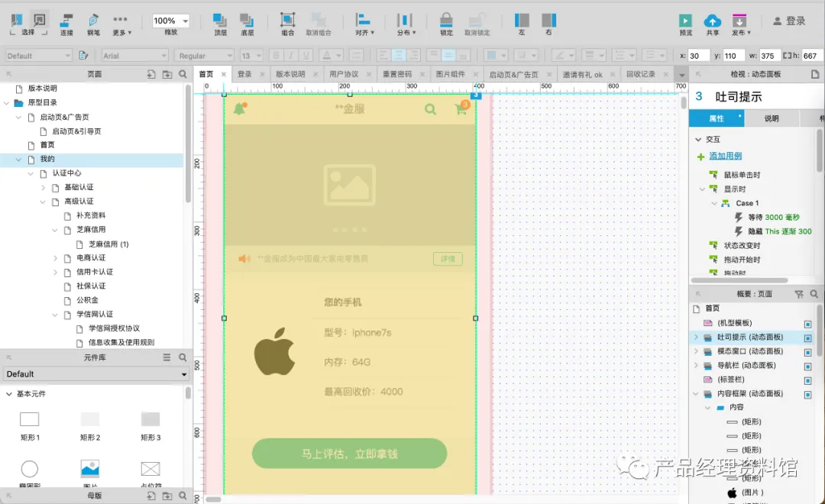Open the publish (发布) menu
The width and height of the screenshot is (825, 504).
740,24
